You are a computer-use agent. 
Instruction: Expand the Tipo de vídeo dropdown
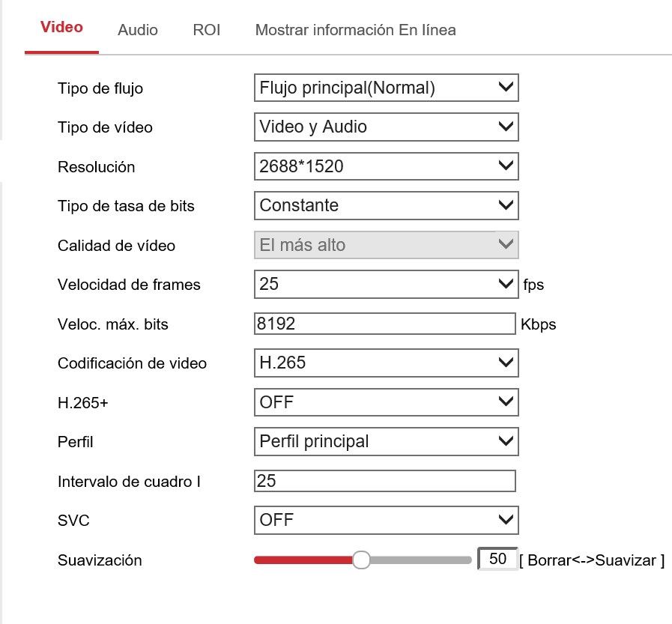click(x=386, y=127)
